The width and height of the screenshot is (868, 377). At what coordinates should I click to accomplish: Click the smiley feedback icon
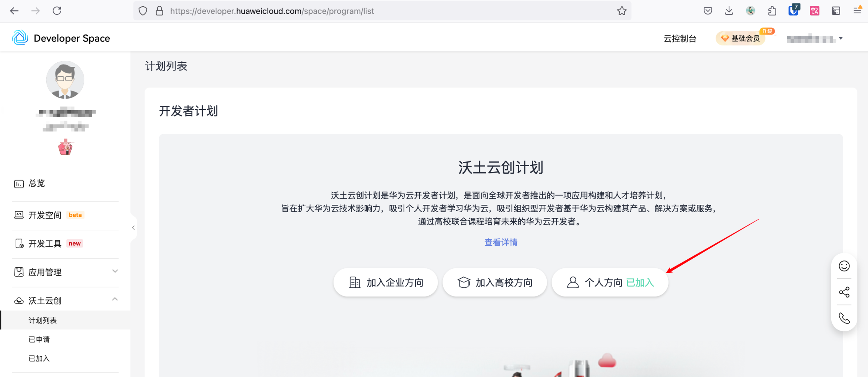point(844,266)
